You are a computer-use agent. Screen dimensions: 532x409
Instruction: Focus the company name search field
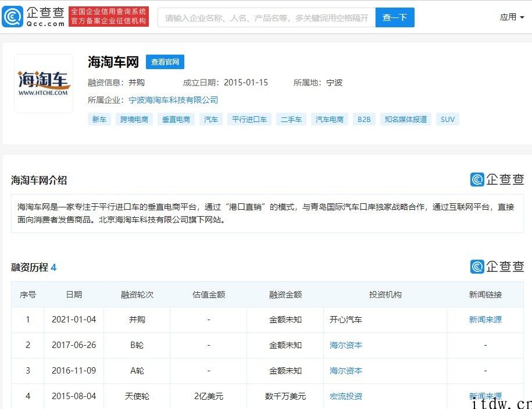point(267,17)
